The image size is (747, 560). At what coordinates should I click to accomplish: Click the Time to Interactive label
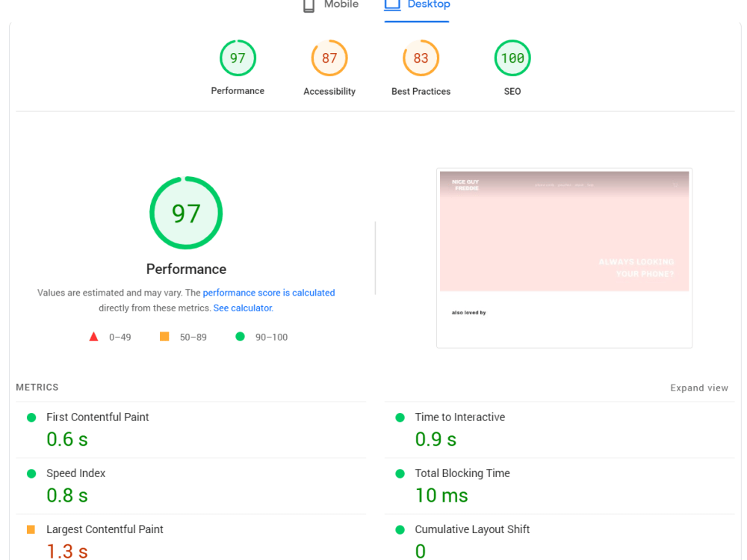tap(459, 417)
